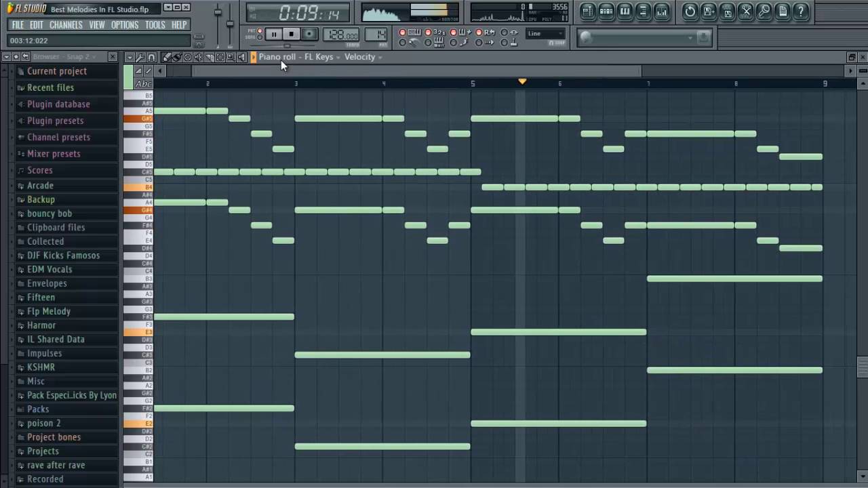This screenshot has width=868, height=488.
Task: Open the pattern selector dropdown
Action: tap(376, 34)
